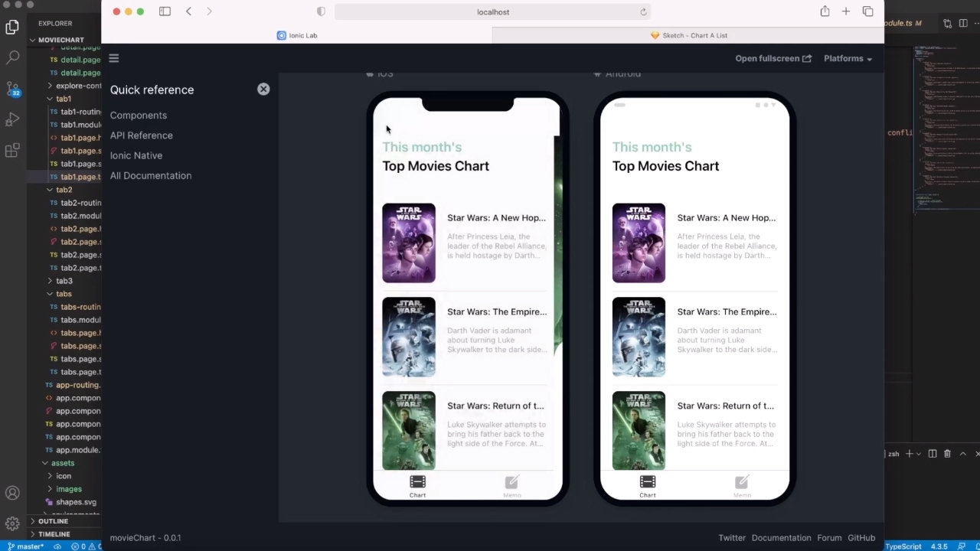This screenshot has height=551, width=980.
Task: Reload the localhost page
Action: (x=643, y=11)
